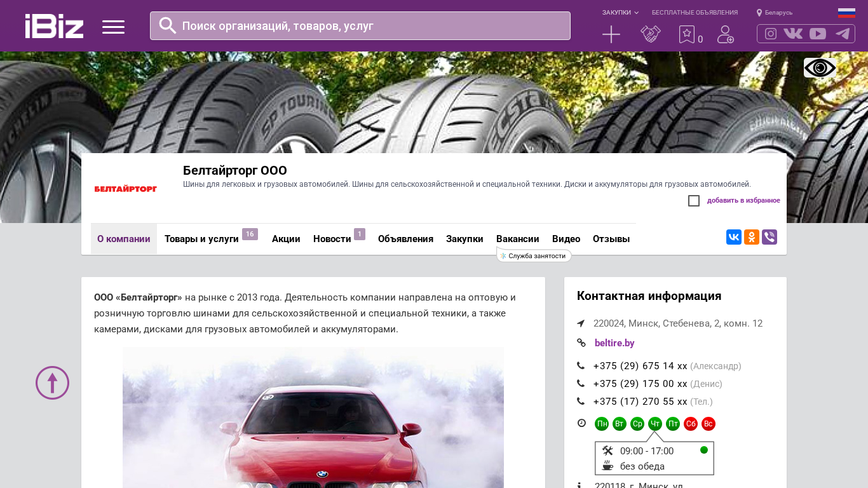868x488 pixels.
Task: Click the phone icon for Денис
Action: pos(581,383)
